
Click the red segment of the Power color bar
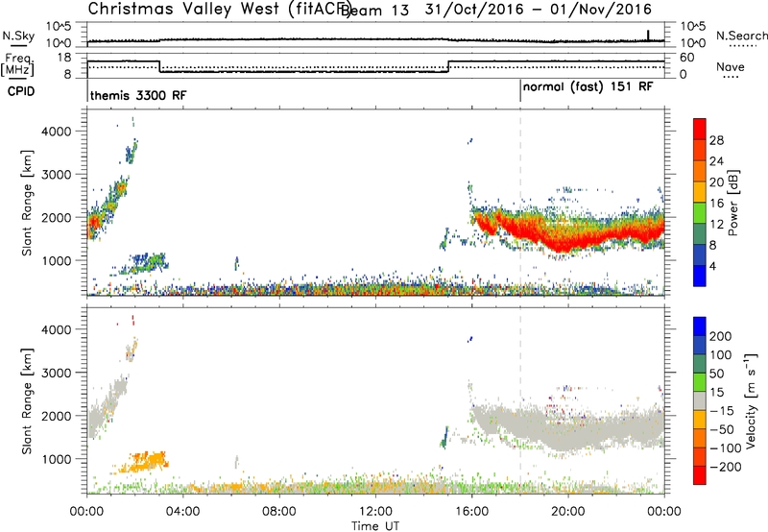tap(700, 129)
